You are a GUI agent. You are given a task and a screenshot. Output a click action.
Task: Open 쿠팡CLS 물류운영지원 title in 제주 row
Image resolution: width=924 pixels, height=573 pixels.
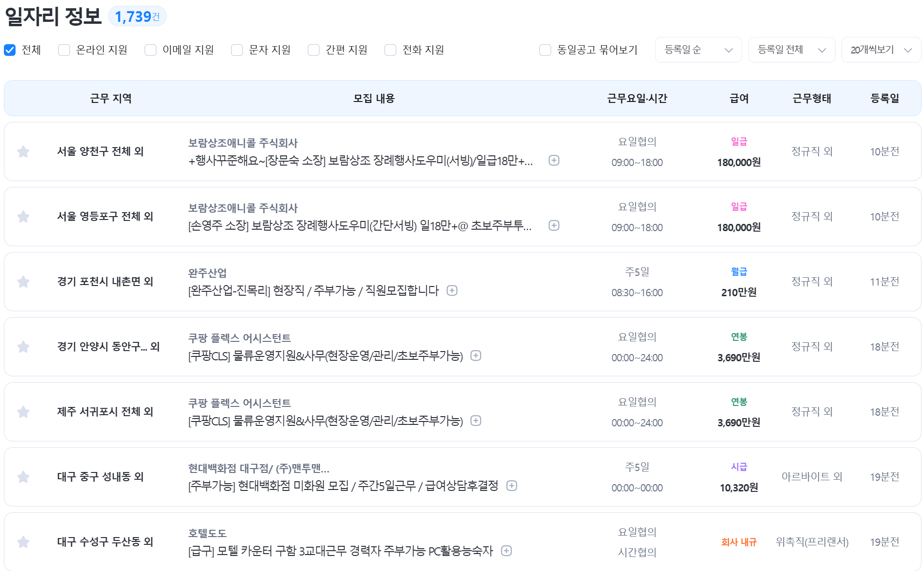(x=325, y=421)
